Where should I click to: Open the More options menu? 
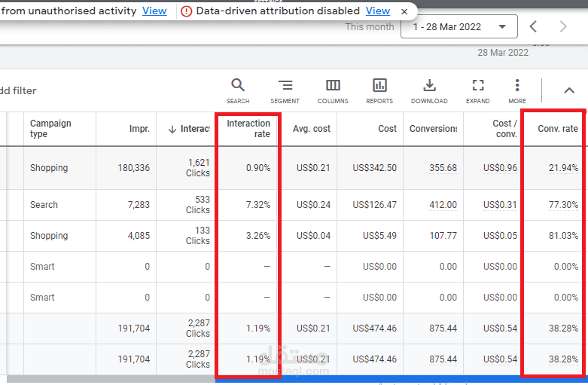517,91
